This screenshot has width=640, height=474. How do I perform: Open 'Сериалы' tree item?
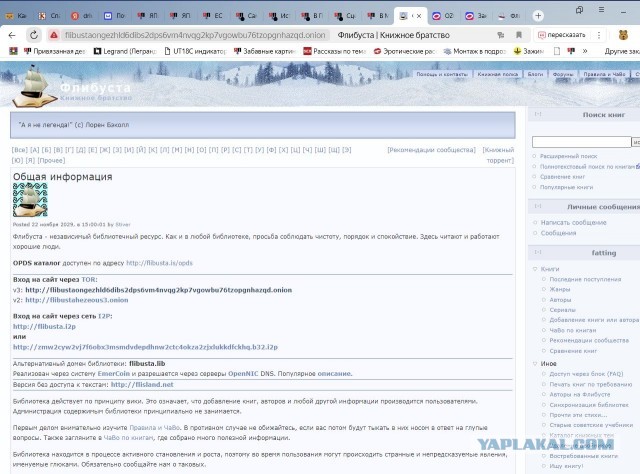(562, 310)
